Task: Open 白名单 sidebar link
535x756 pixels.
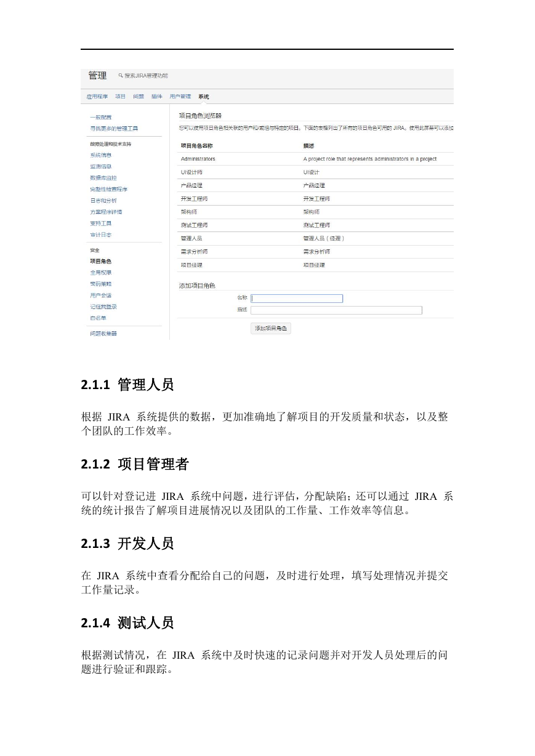Action: [x=99, y=318]
